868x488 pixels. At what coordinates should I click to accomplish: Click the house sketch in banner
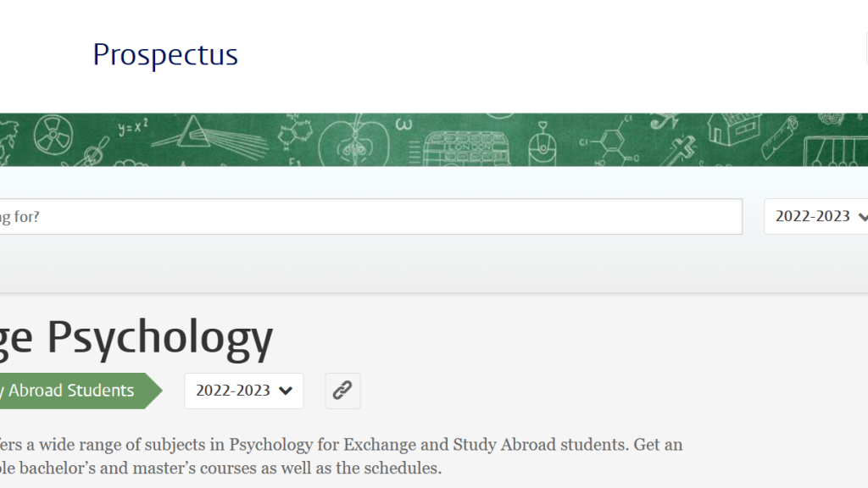734,128
